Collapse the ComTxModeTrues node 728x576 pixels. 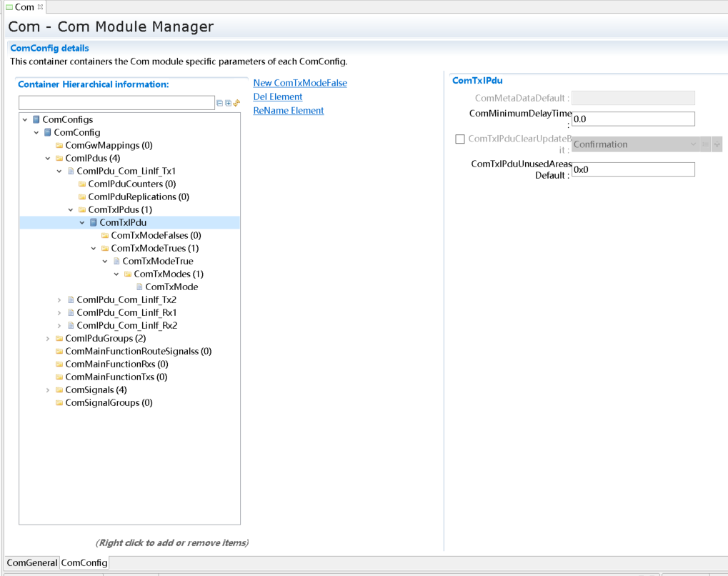(94, 249)
